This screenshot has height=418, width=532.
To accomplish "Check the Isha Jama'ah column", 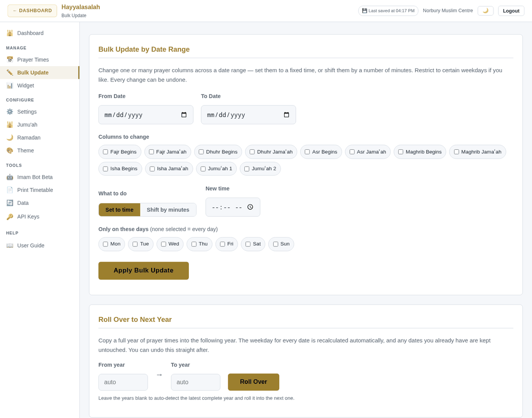I will (x=152, y=168).
